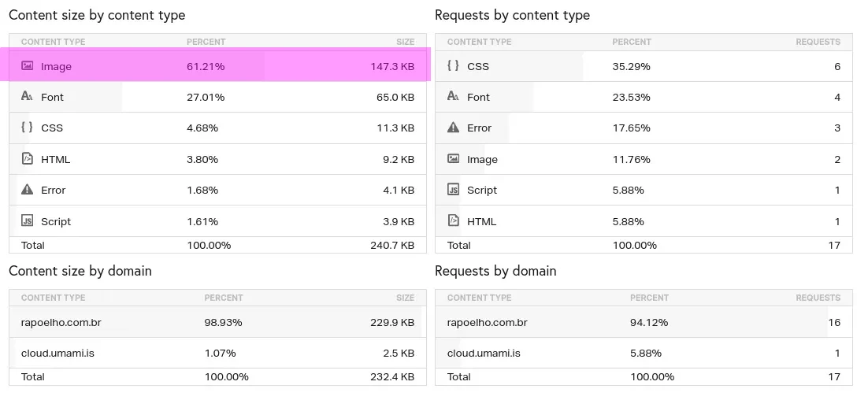Click REQUESTS column header in requests by content type
The height and width of the screenshot is (400, 868).
pyautogui.click(x=818, y=42)
